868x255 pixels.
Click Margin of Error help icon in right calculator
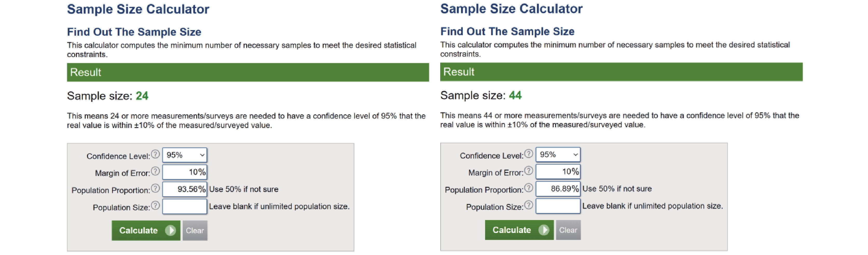pyautogui.click(x=529, y=171)
